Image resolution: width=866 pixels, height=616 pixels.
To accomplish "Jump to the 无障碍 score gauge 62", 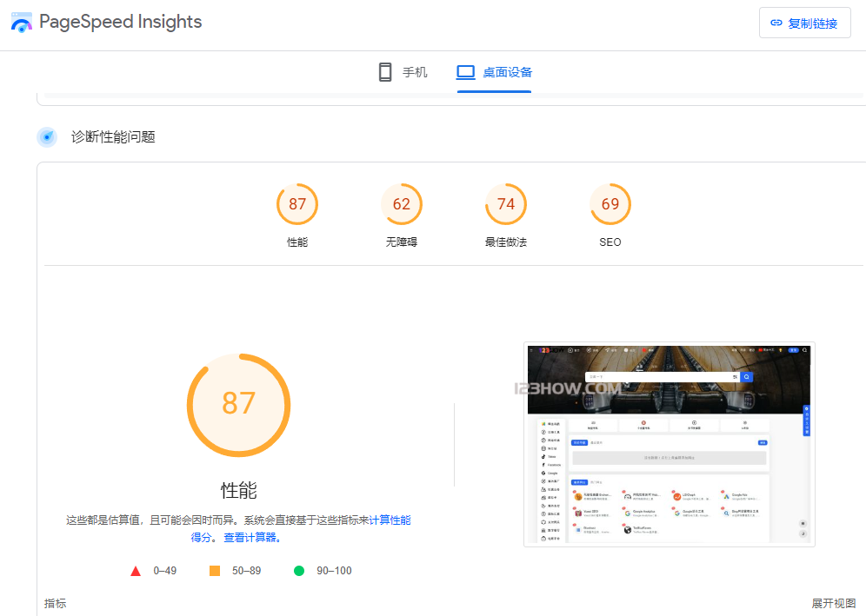I will pyautogui.click(x=402, y=205).
